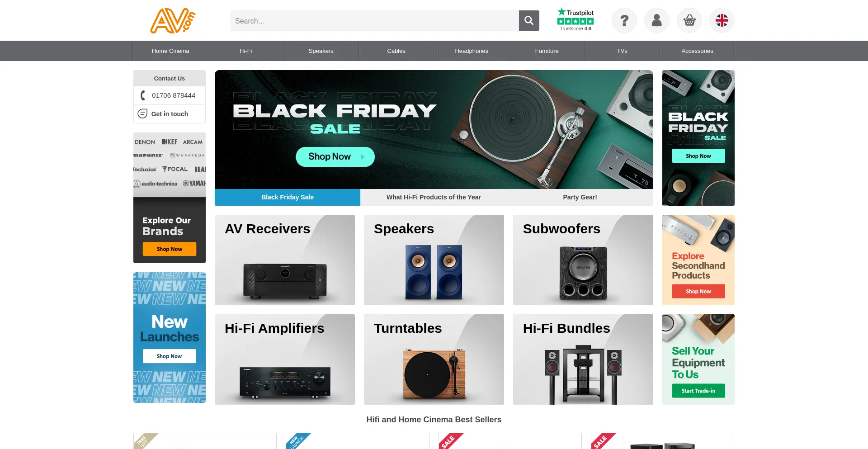This screenshot has width=868, height=449.
Task: Open the help question mark icon
Action: click(x=624, y=20)
